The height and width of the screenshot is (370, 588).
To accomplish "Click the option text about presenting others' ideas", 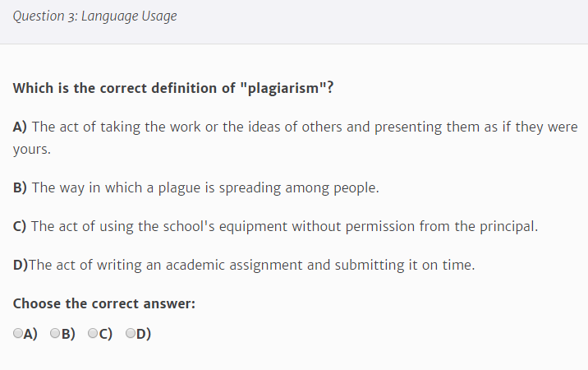I will 304,127.
